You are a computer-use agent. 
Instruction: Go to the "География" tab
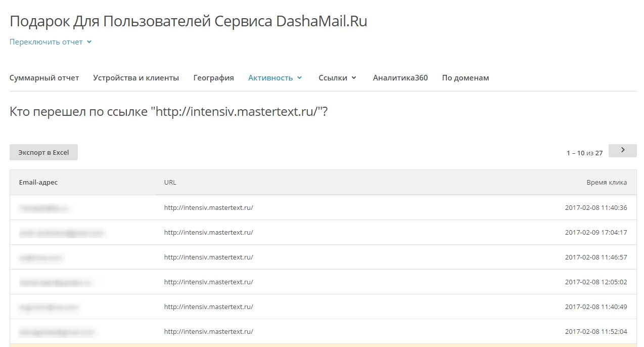[213, 78]
